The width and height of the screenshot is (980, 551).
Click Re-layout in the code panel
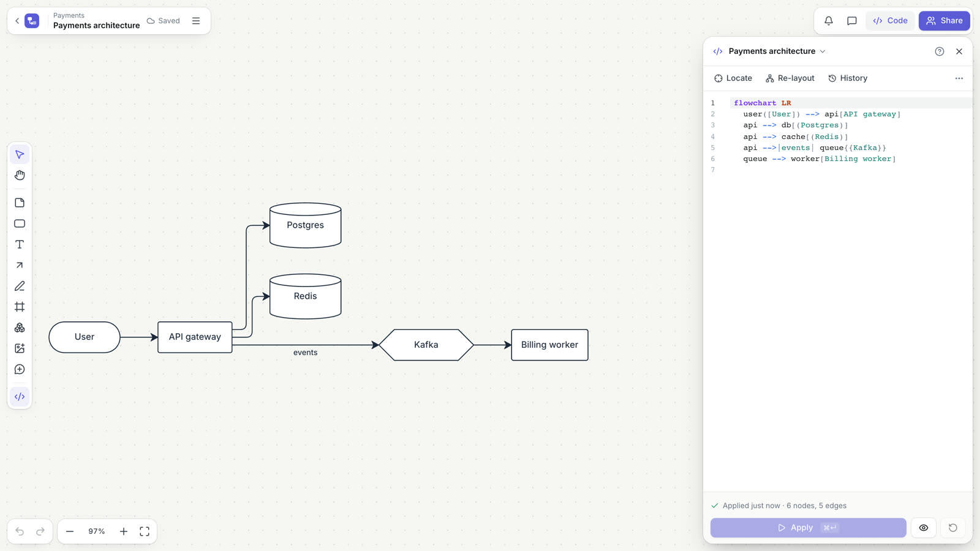[x=790, y=78]
